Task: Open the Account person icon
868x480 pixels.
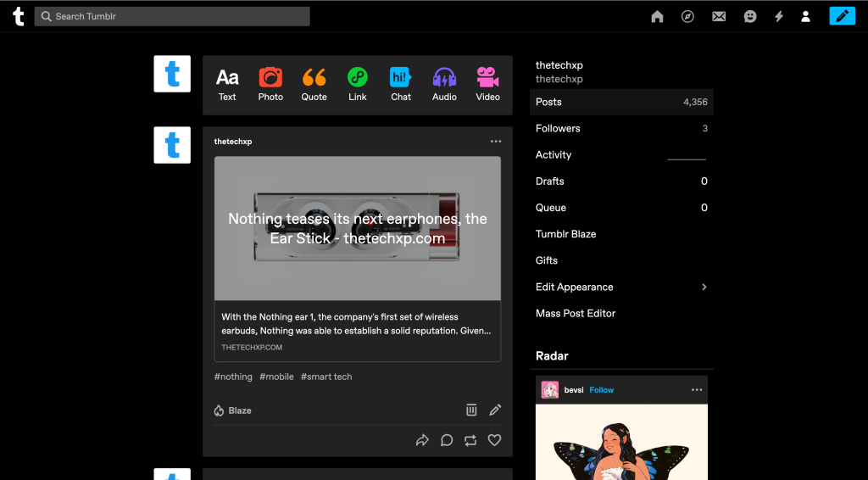Action: [x=805, y=17]
